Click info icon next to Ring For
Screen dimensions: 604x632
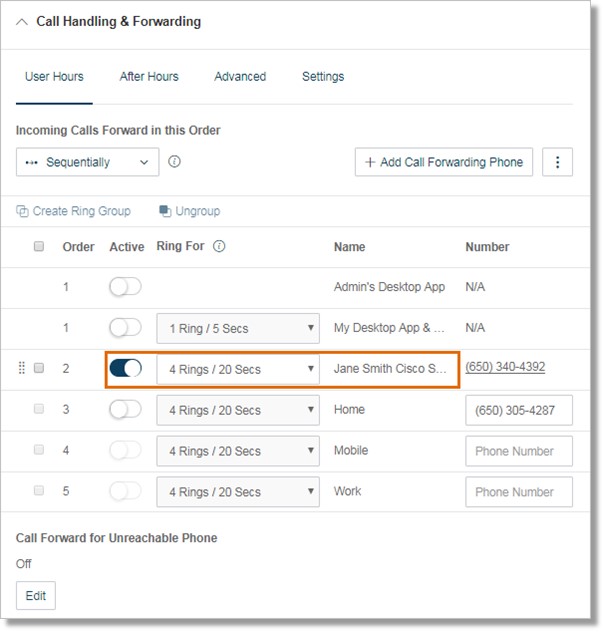tap(219, 246)
